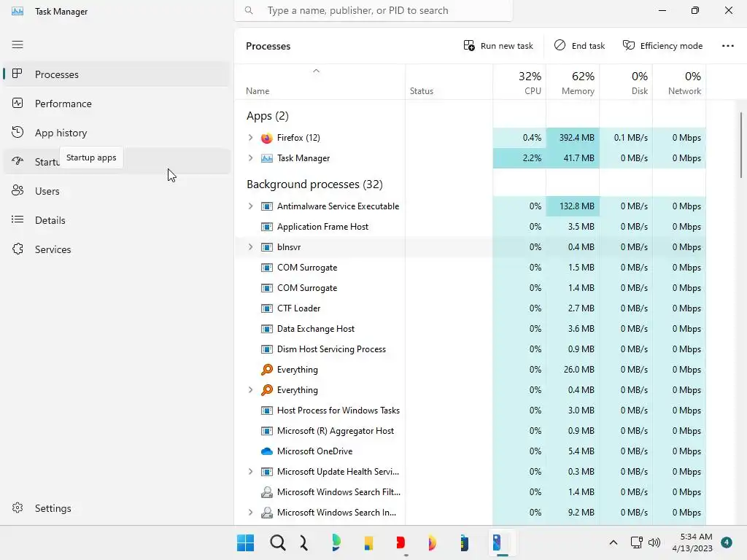The width and height of the screenshot is (747, 560).
Task: Select the Data Exchange Host process
Action: pyautogui.click(x=471, y=329)
